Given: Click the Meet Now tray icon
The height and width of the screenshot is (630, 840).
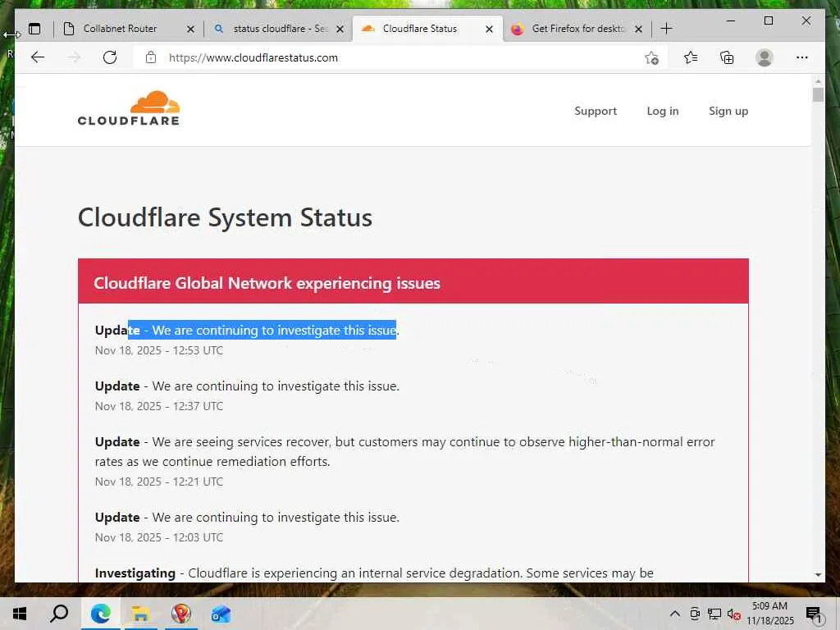Looking at the screenshot, I should click(695, 614).
